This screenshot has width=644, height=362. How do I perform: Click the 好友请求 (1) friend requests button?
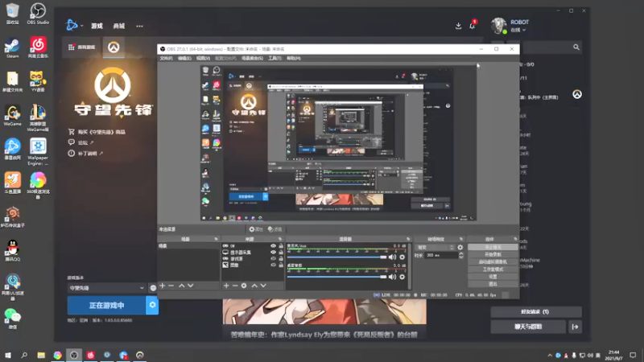tap(536, 311)
